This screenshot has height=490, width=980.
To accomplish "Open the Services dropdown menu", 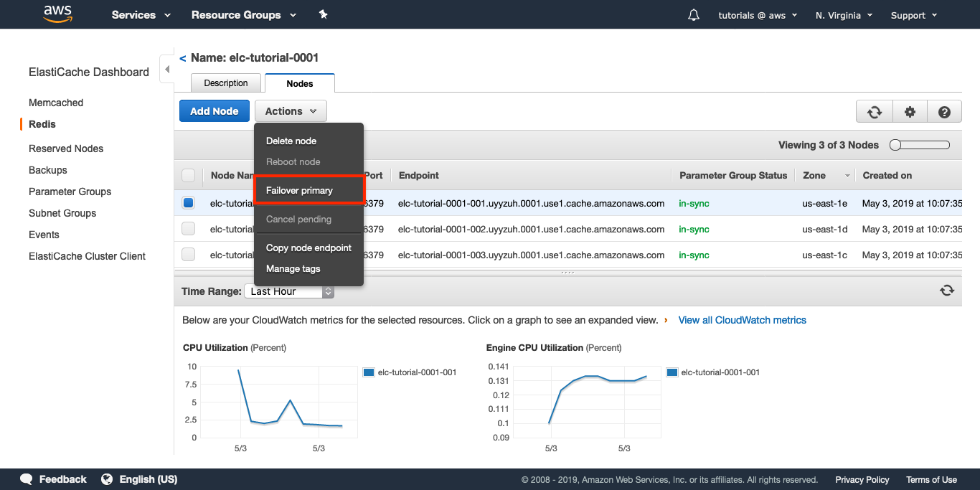I will coord(141,15).
